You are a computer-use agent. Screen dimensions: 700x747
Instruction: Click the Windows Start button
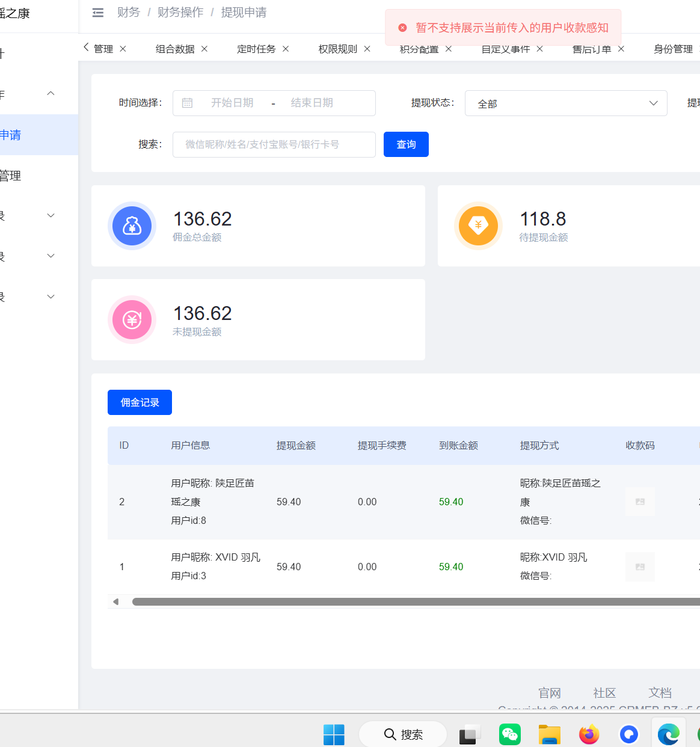(334, 734)
